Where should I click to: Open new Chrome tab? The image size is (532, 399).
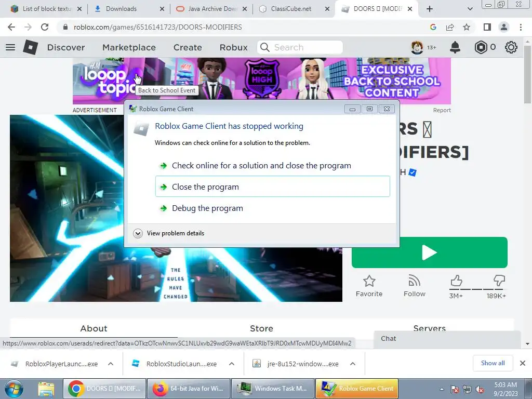[x=430, y=9]
